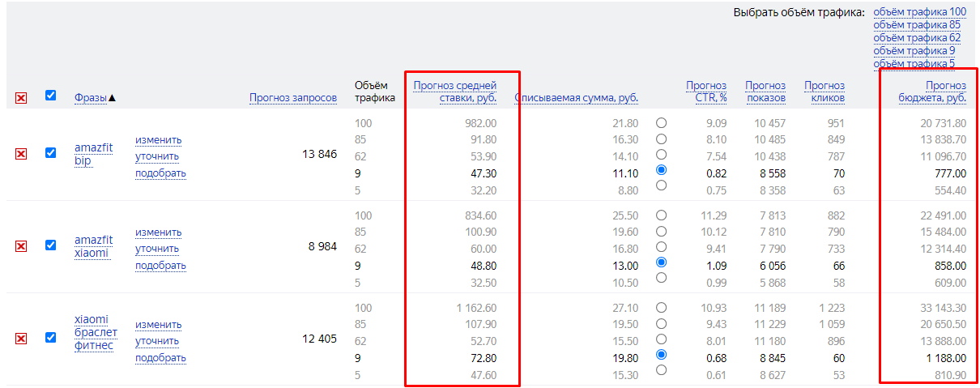Click подобрать for xiaomi браслет фитнес
Image resolution: width=980 pixels, height=388 pixels.
coord(160,357)
